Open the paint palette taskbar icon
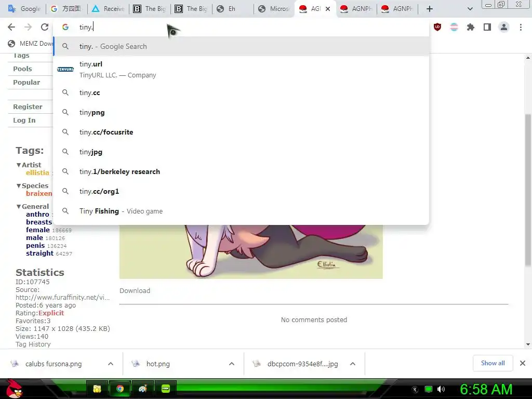The height and width of the screenshot is (399, 532). pos(142,389)
